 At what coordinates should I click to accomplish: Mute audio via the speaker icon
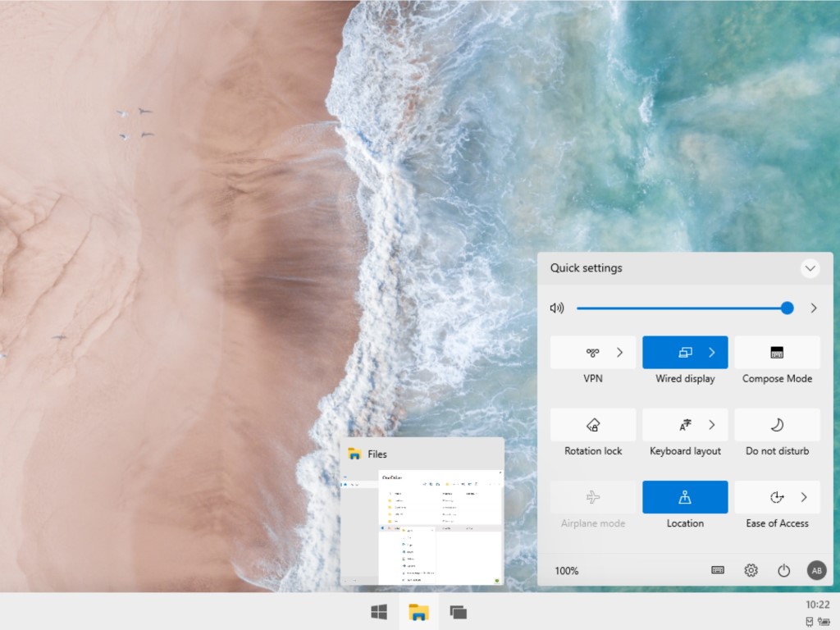click(x=557, y=308)
